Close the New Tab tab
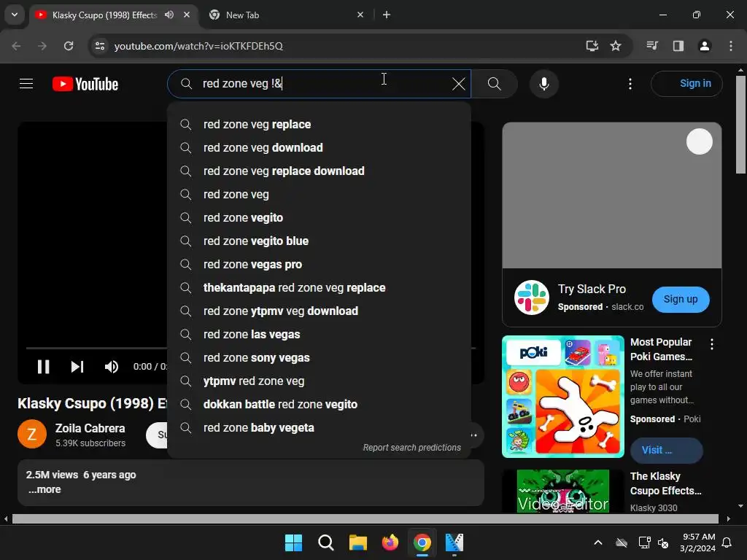747x560 pixels. 360,15
